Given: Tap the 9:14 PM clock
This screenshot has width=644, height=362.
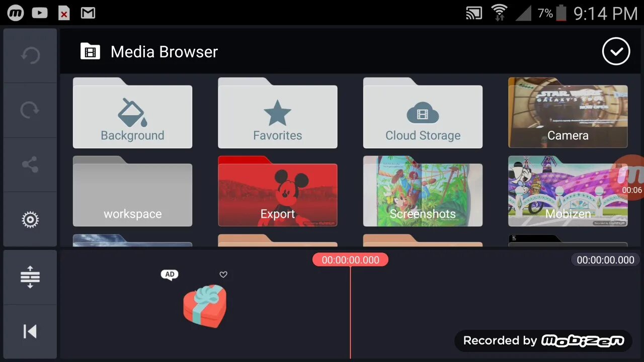Looking at the screenshot, I should (x=606, y=13).
